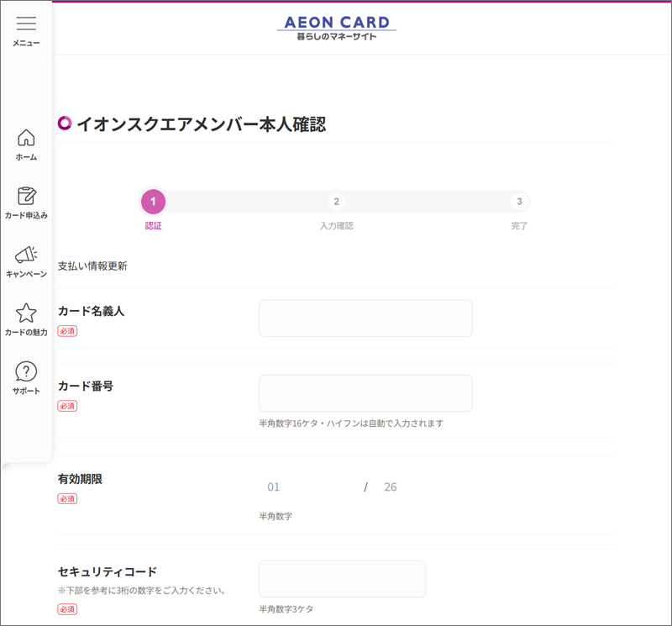Viewport: 672px width, 626px height.
Task: Click the 半角数字 hint under expiry date
Action: (x=276, y=516)
